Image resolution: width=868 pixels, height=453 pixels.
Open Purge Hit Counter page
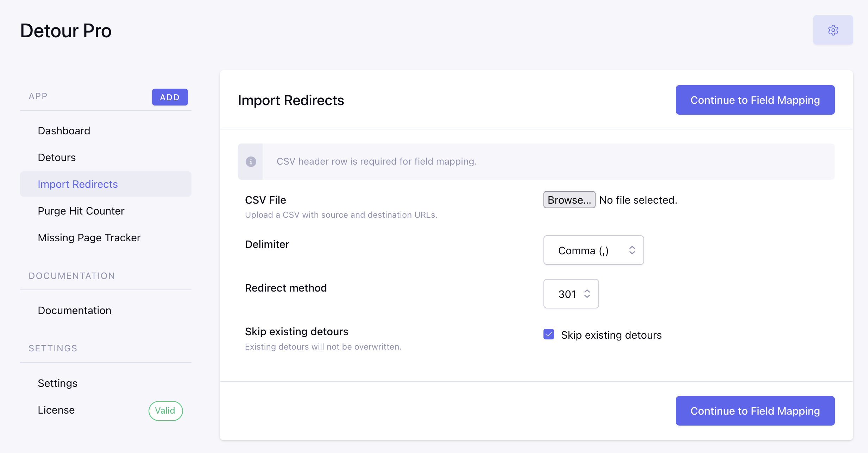pyautogui.click(x=81, y=211)
